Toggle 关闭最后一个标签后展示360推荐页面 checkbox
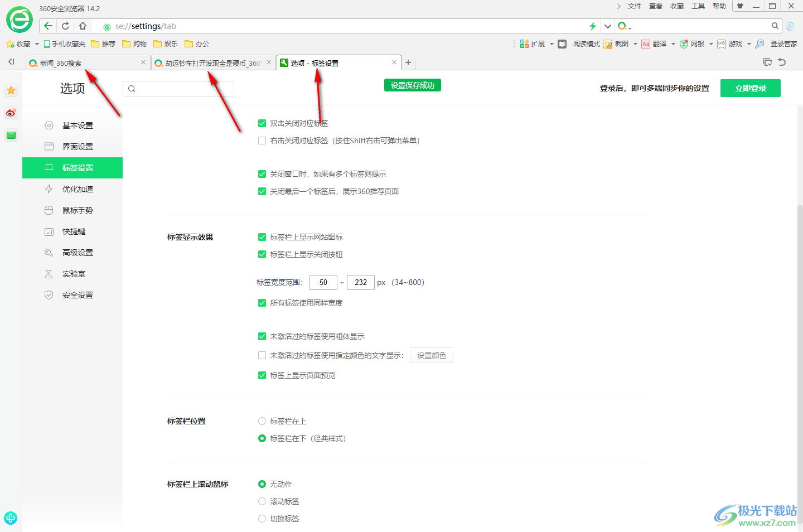Screen dimensions: 803x532 (x=262, y=191)
